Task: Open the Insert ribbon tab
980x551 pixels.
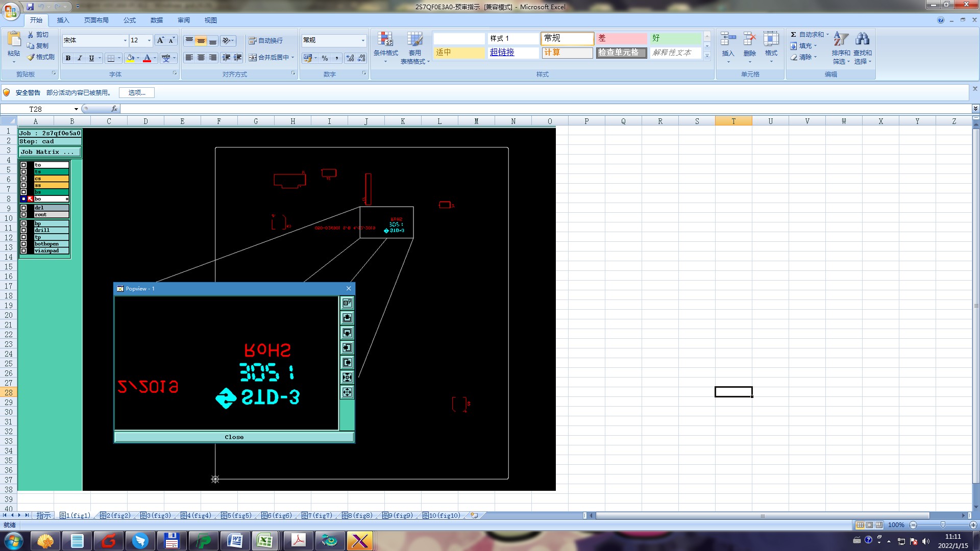Action: pyautogui.click(x=63, y=20)
